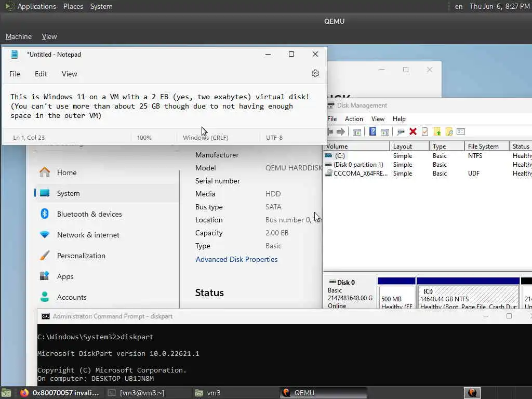The image size is (532, 399).
Task: Sort by Layout column header
Action: pyautogui.click(x=409, y=146)
